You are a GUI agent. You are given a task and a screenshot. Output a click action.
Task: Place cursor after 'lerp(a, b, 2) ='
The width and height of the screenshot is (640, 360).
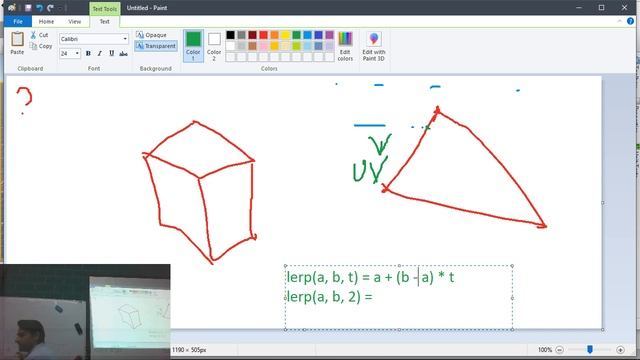point(374,297)
